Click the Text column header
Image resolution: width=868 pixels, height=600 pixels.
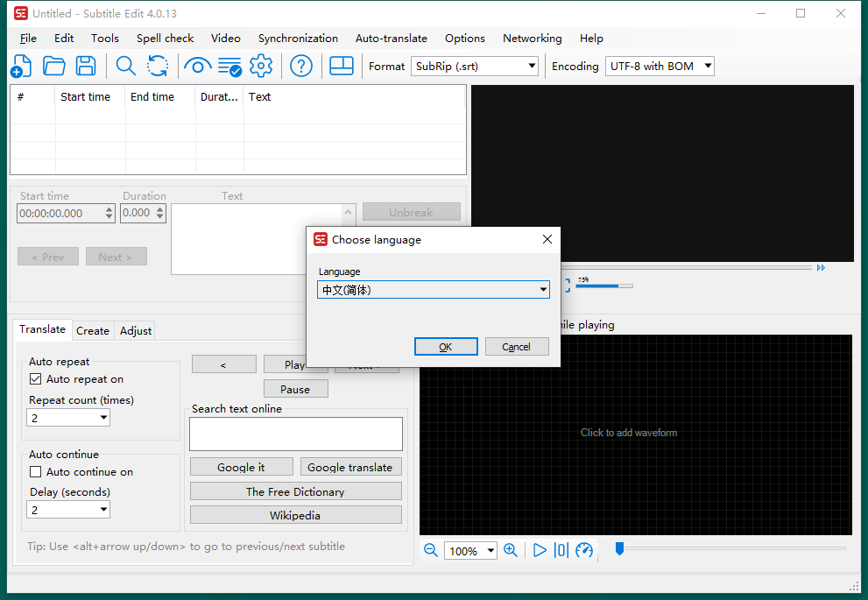(x=354, y=97)
